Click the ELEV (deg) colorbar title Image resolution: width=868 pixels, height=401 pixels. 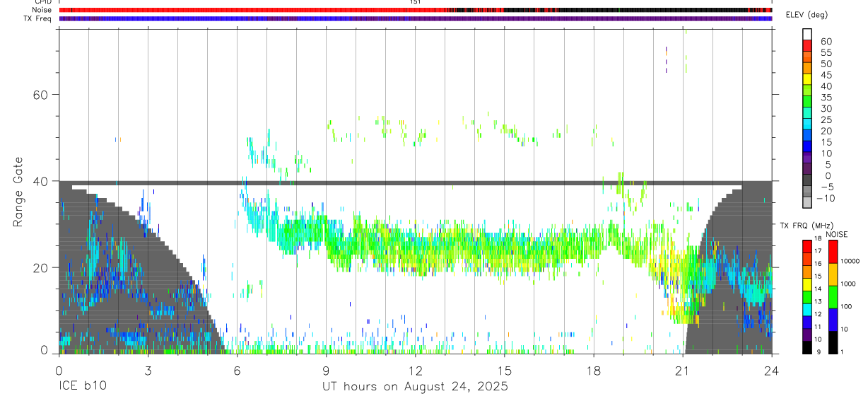tap(807, 15)
